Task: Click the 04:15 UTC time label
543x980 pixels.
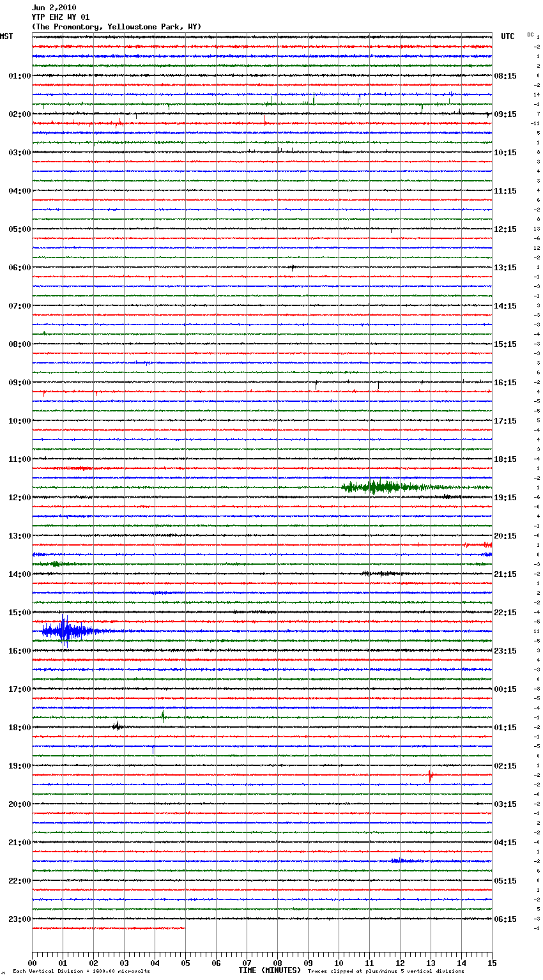Action: click(x=505, y=843)
